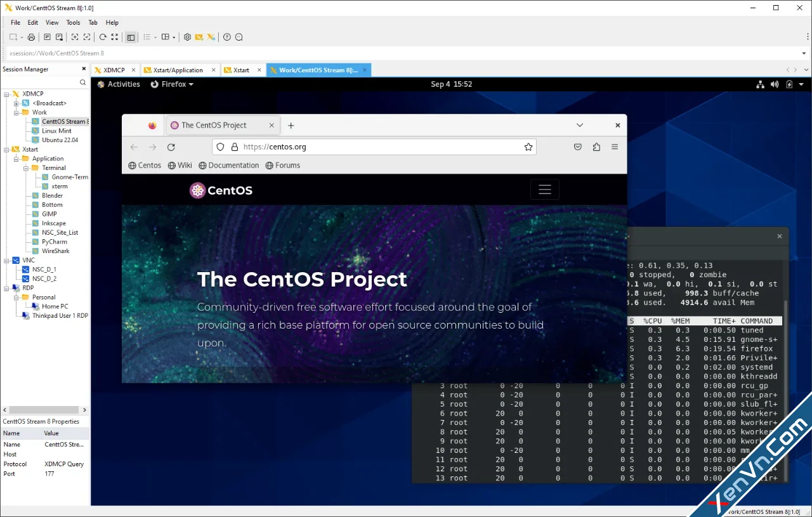Open the Tools menu
This screenshot has width=812, height=517.
coord(74,22)
